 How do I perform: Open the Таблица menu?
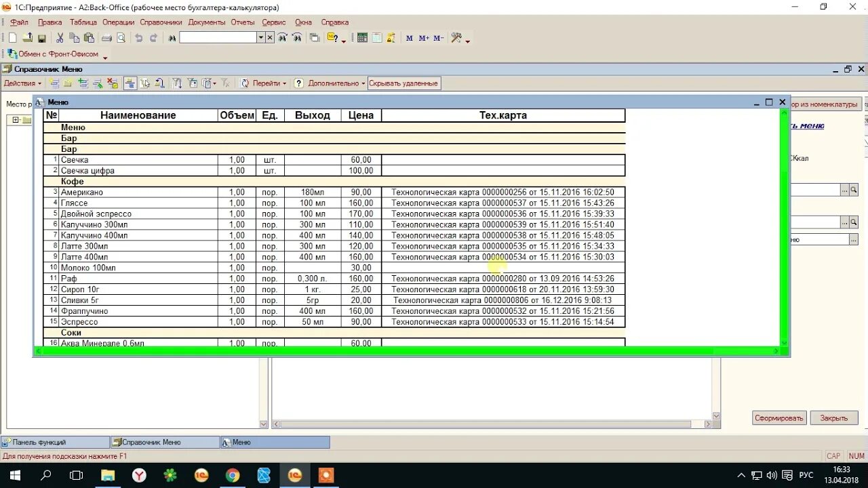(x=83, y=22)
